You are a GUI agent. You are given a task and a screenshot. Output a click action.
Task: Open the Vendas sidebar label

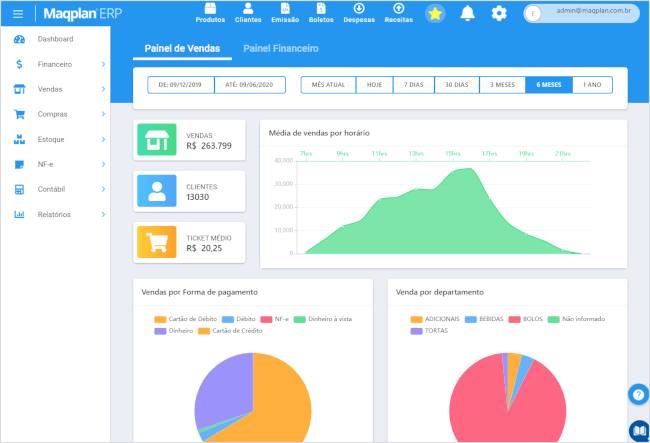(50, 89)
